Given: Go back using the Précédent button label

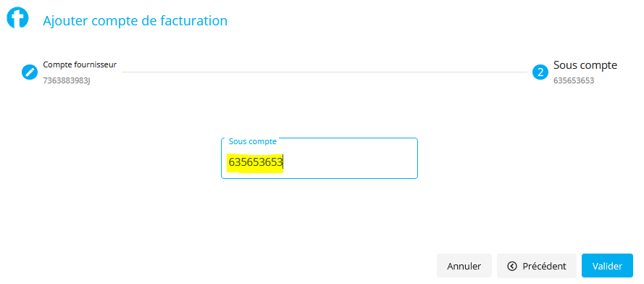Looking at the screenshot, I should coord(544,266).
